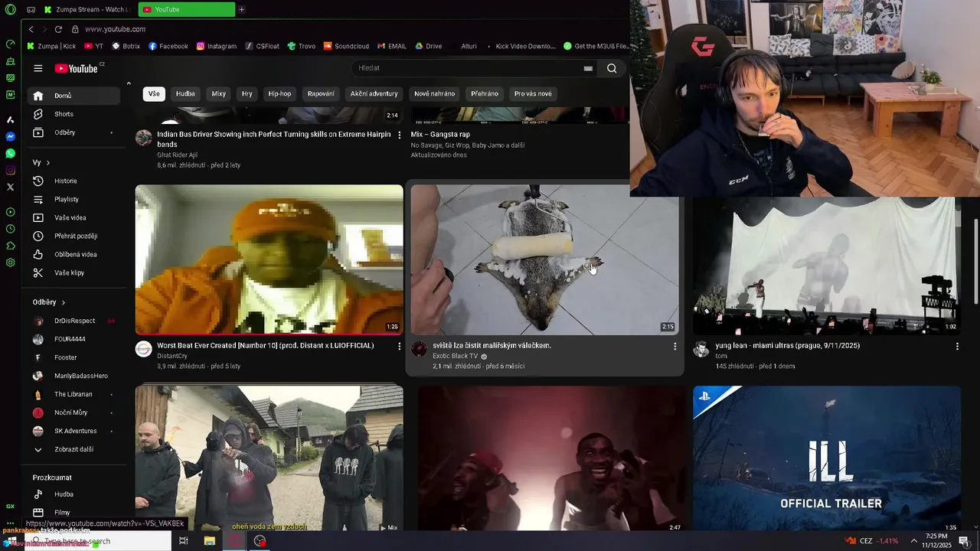
Task: Expand the Odběry section chevron
Action: [x=63, y=302]
